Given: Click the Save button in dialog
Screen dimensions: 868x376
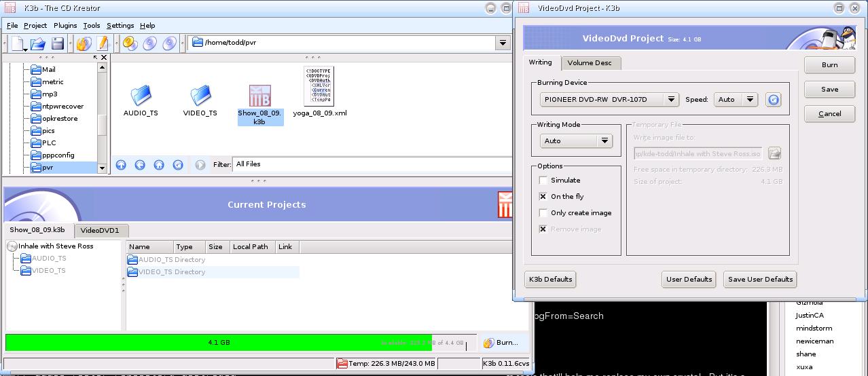Looking at the screenshot, I should click(x=829, y=90).
